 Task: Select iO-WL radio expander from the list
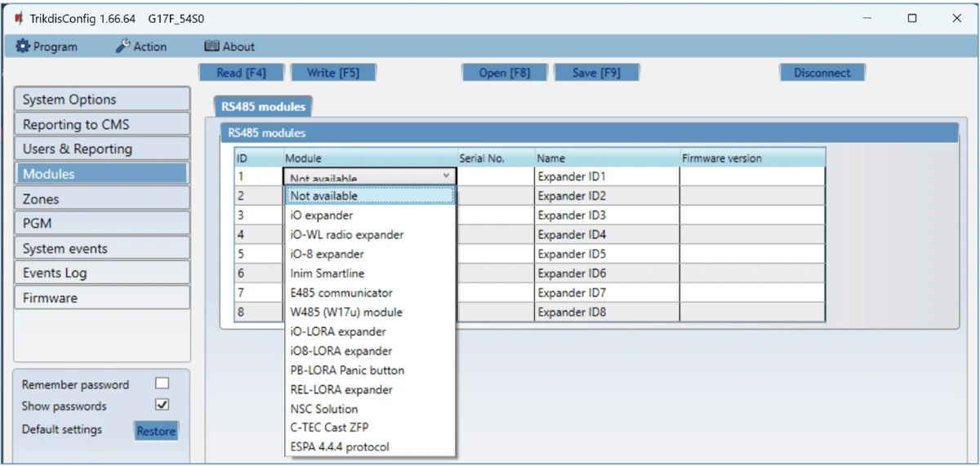coord(346,235)
